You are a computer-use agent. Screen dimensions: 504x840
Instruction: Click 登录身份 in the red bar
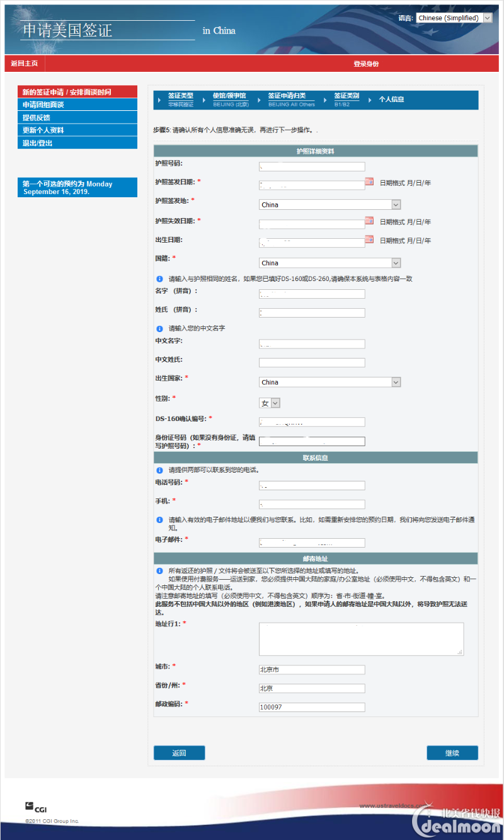click(x=366, y=64)
